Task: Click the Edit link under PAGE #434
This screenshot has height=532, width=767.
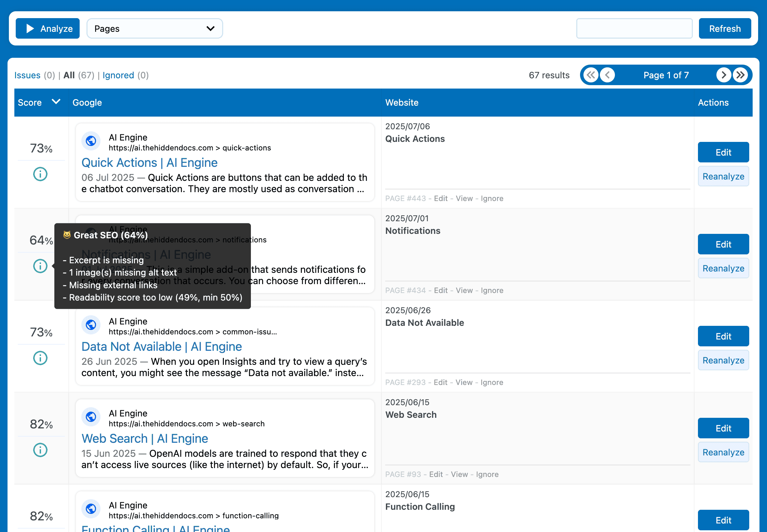Action: click(x=441, y=290)
